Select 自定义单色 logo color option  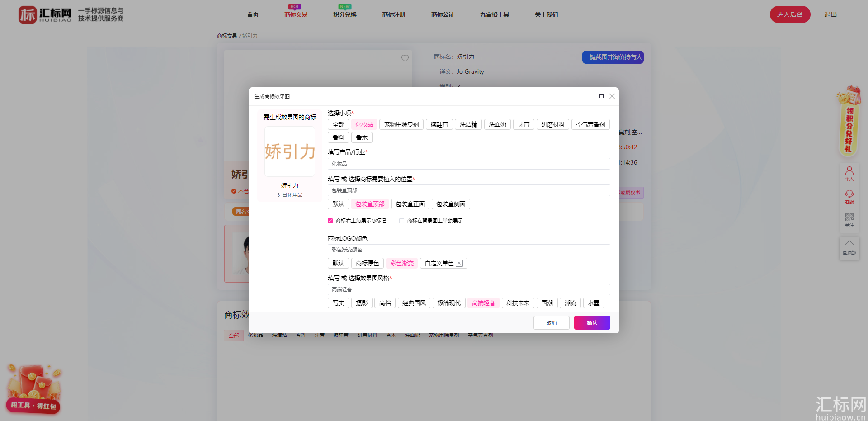pyautogui.click(x=443, y=263)
